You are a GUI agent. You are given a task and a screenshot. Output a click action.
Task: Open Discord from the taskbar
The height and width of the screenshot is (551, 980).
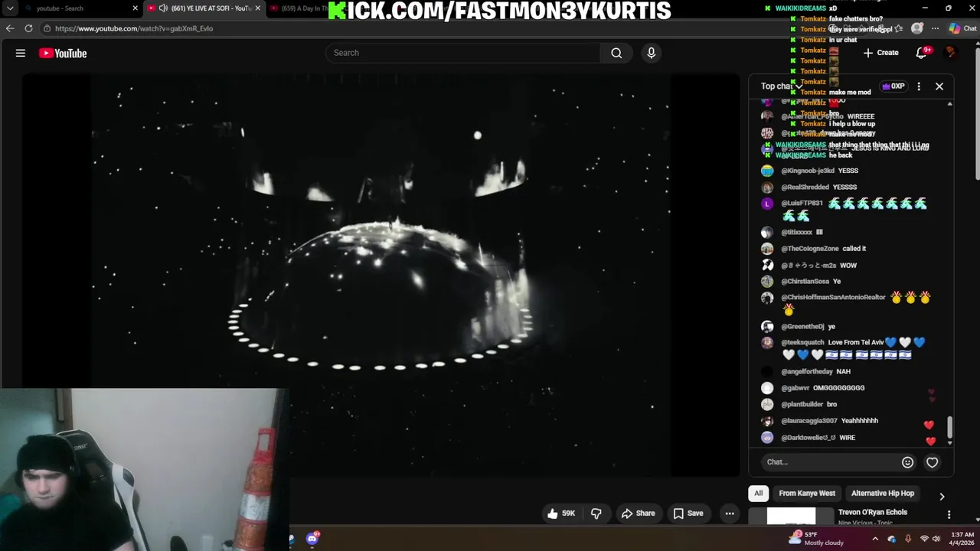point(312,539)
